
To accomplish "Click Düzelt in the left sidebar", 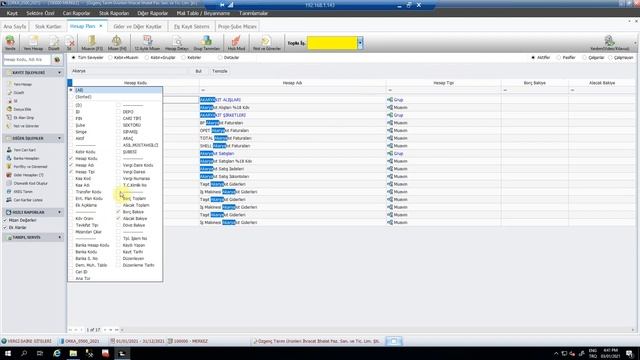I will [19, 93].
